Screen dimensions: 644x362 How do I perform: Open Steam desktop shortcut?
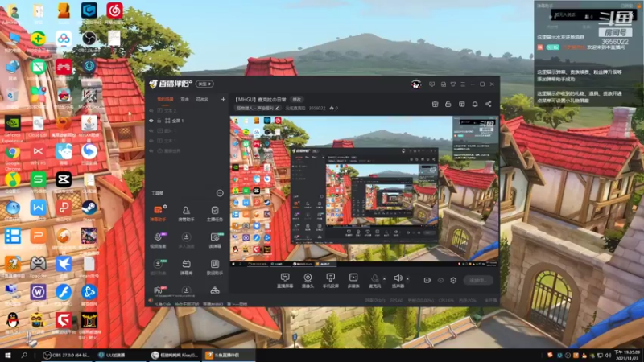coord(89,211)
